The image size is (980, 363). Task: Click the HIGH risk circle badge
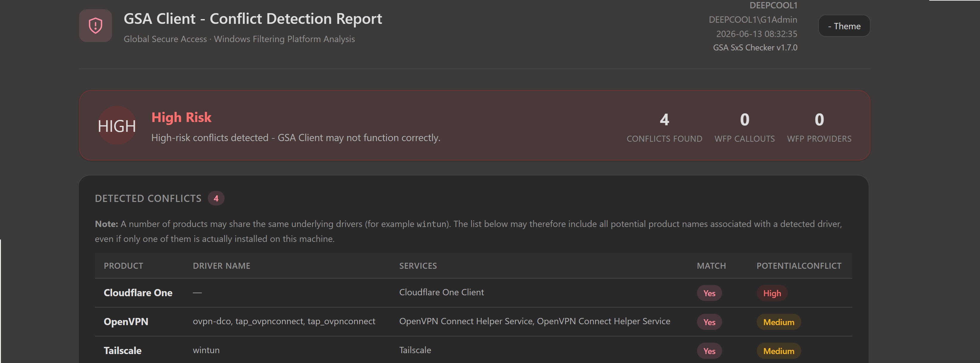pyautogui.click(x=117, y=126)
